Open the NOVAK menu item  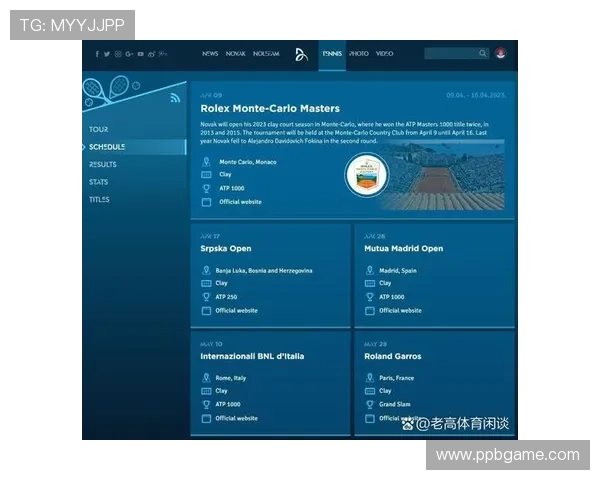[x=235, y=54]
